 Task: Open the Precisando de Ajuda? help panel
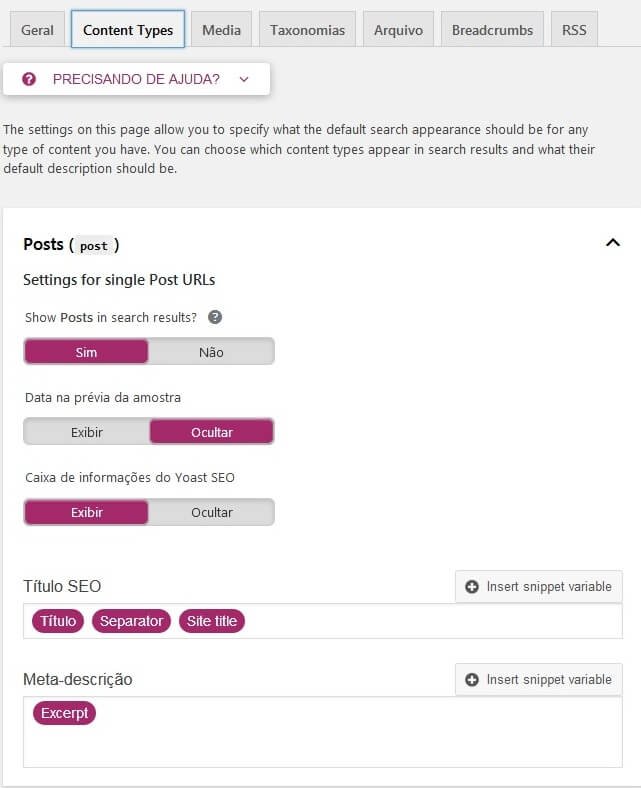pos(136,79)
